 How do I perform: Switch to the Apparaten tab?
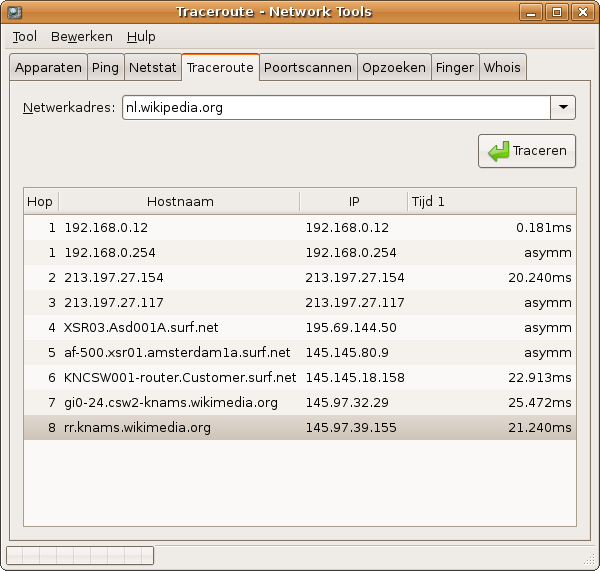[48, 68]
